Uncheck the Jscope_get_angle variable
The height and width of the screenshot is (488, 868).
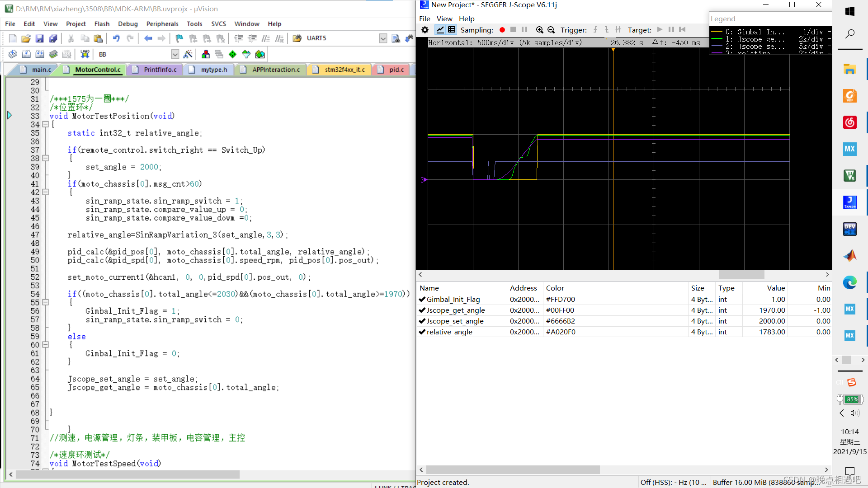[422, 310]
